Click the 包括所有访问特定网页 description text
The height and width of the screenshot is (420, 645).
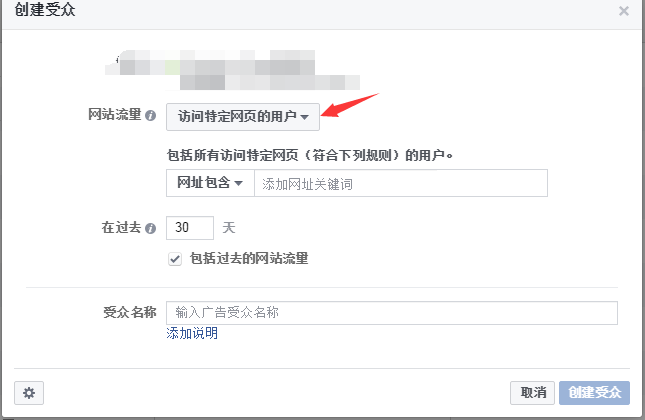(x=309, y=155)
